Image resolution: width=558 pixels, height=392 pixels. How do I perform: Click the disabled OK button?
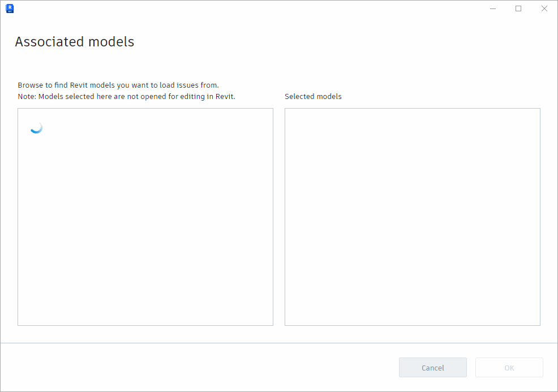tap(509, 367)
